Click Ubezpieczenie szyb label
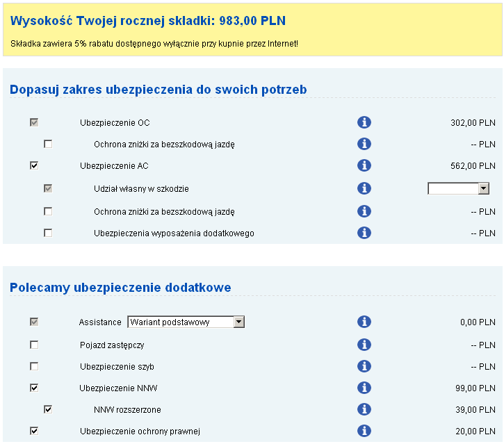This screenshot has height=444, width=504. click(117, 367)
